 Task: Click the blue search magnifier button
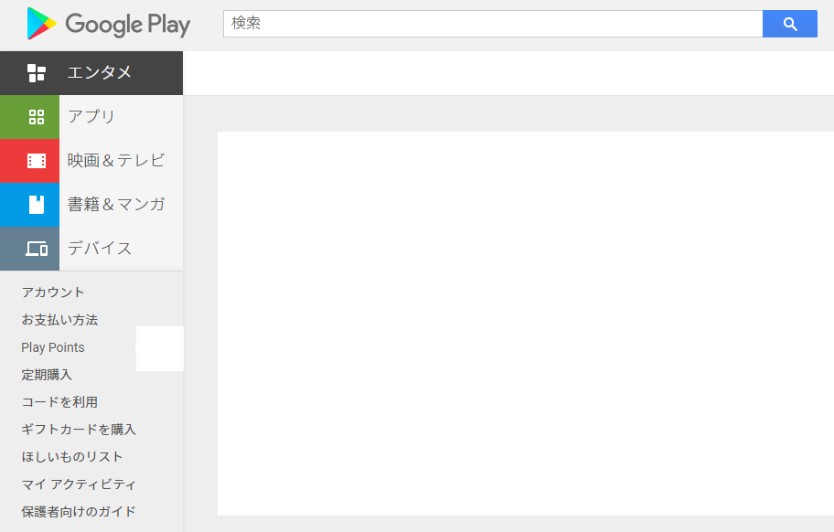pyautogui.click(x=790, y=24)
